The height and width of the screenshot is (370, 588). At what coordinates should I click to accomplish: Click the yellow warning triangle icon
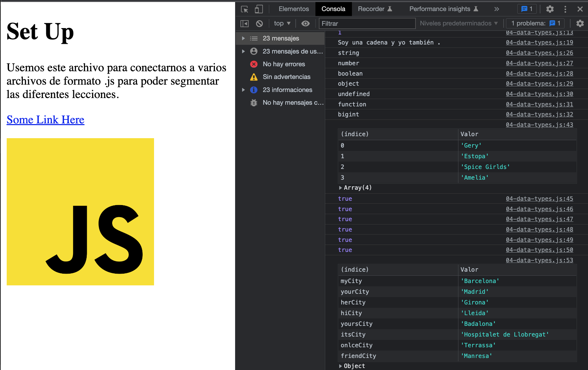[x=254, y=77]
